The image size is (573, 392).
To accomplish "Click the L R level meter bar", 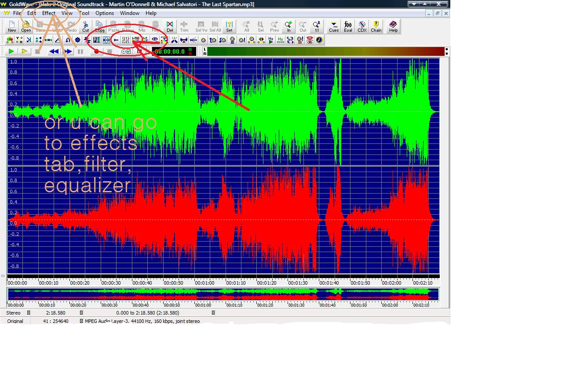I will [325, 51].
